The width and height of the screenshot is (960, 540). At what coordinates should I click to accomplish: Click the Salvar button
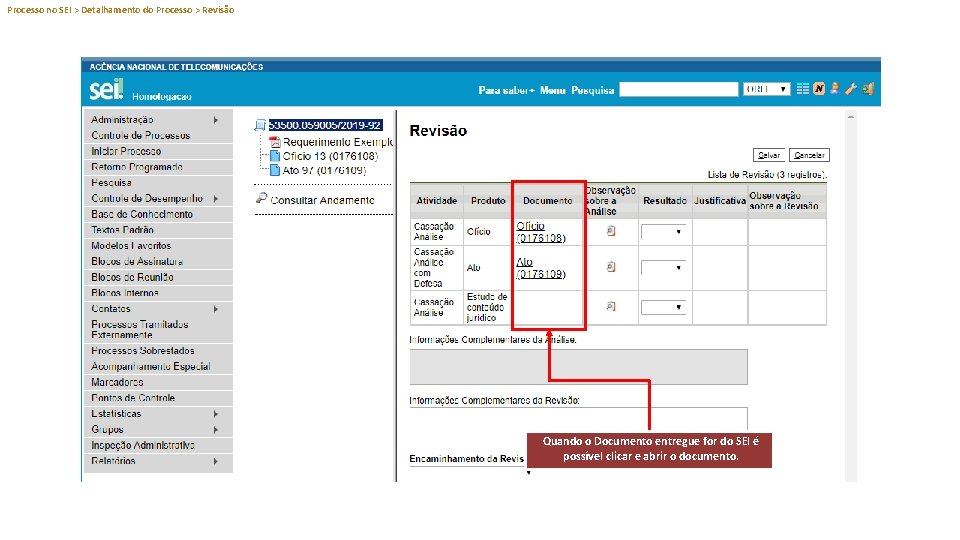(768, 156)
